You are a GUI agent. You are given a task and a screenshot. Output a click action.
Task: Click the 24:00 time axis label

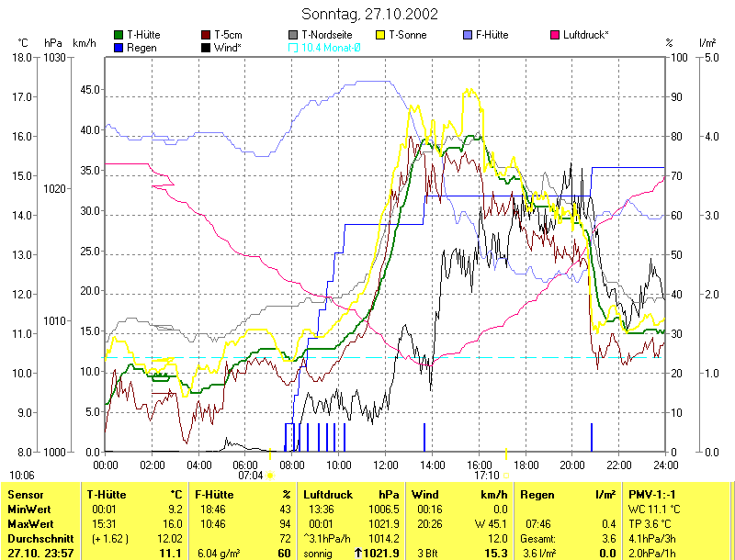coord(665,465)
